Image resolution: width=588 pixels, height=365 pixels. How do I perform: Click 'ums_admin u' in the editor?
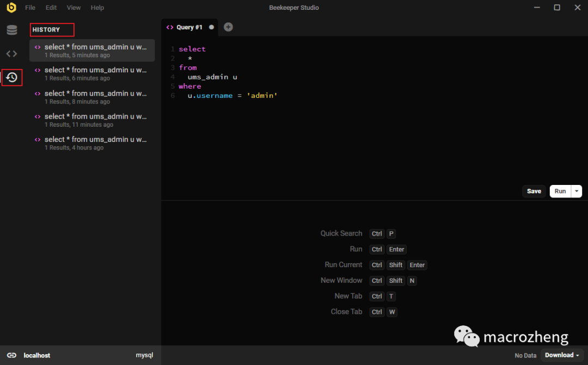click(212, 77)
